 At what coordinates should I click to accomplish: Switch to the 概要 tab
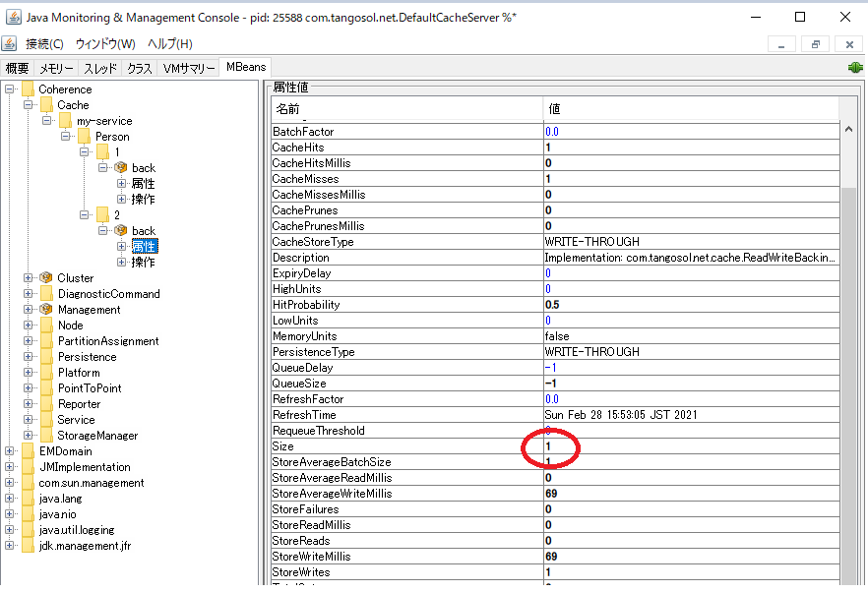[x=17, y=68]
